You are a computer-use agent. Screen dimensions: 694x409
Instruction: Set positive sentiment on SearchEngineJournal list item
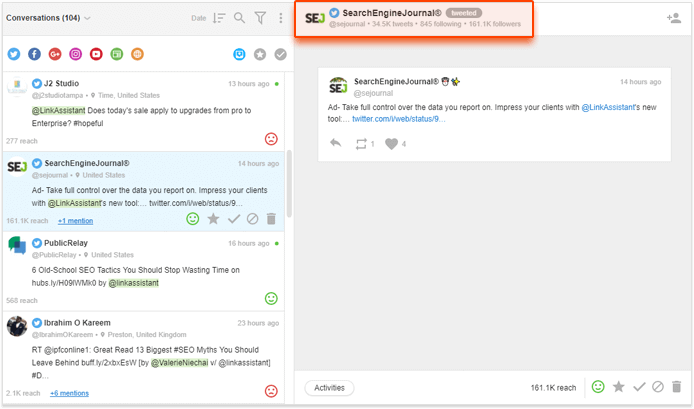point(193,219)
